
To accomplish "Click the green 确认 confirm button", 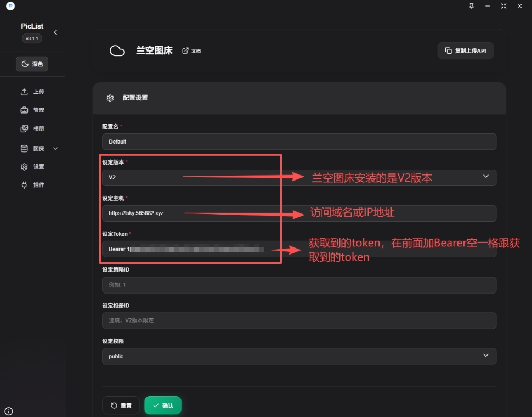I will 163,405.
